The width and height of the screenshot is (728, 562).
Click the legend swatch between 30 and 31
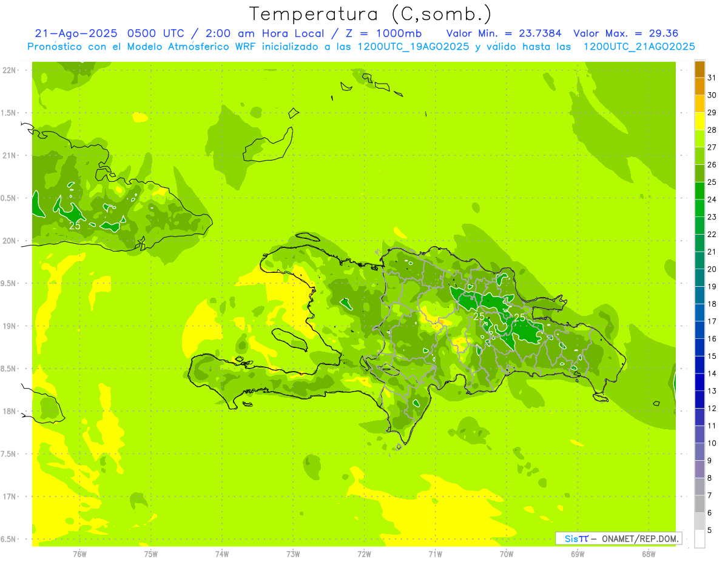699,86
